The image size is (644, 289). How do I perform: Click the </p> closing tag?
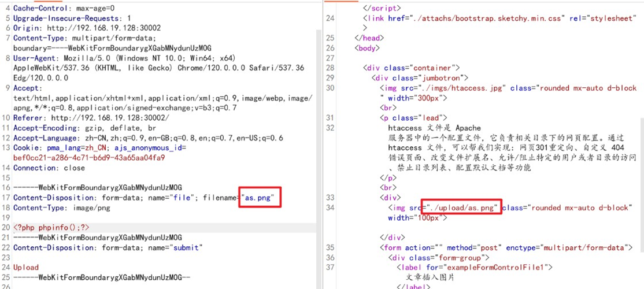388,178
